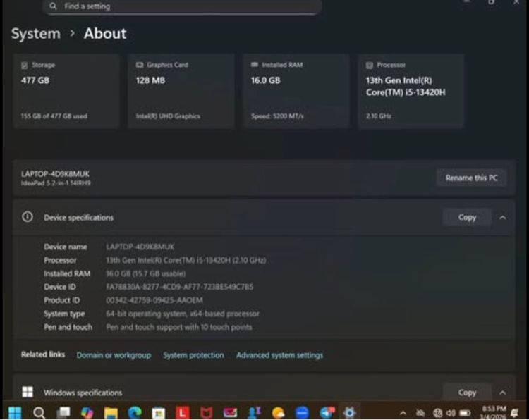The image size is (529, 420).
Task: Collapse the Windows specifications section
Action: (503, 393)
